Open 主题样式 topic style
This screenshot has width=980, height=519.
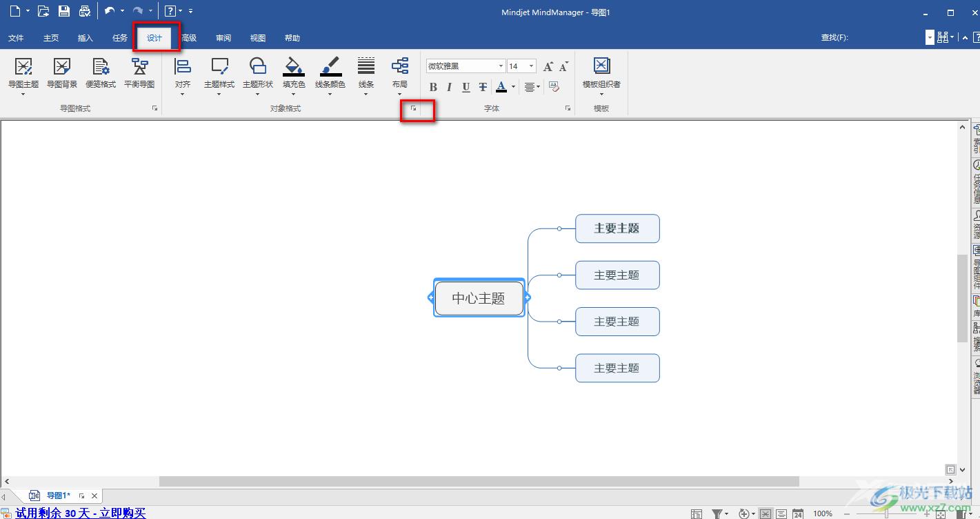click(219, 76)
